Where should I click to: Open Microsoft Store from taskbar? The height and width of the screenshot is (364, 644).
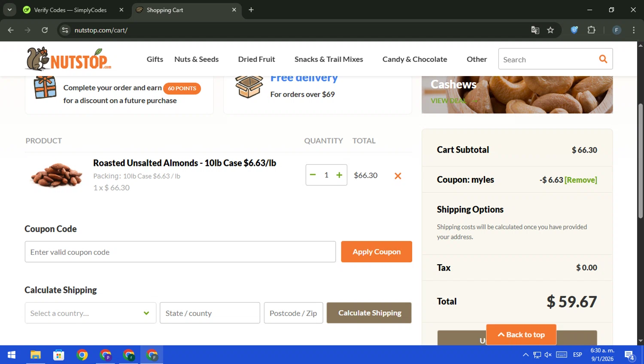59,355
